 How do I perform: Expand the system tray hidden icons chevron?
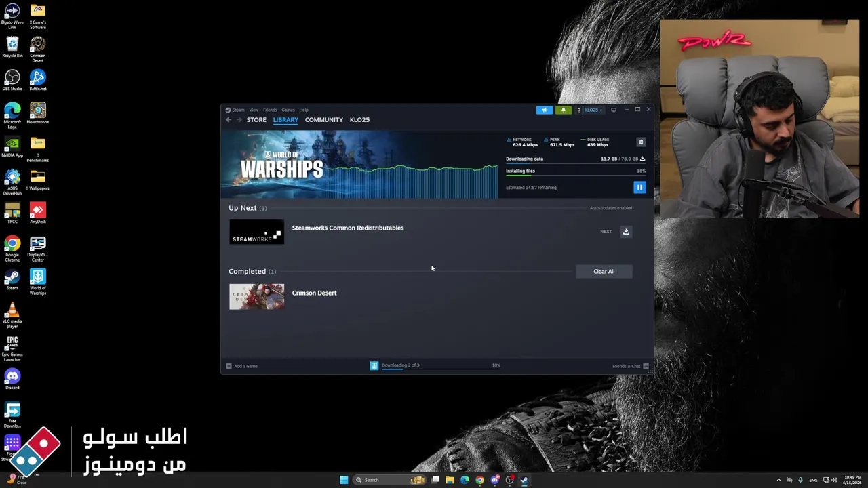pyautogui.click(x=778, y=480)
